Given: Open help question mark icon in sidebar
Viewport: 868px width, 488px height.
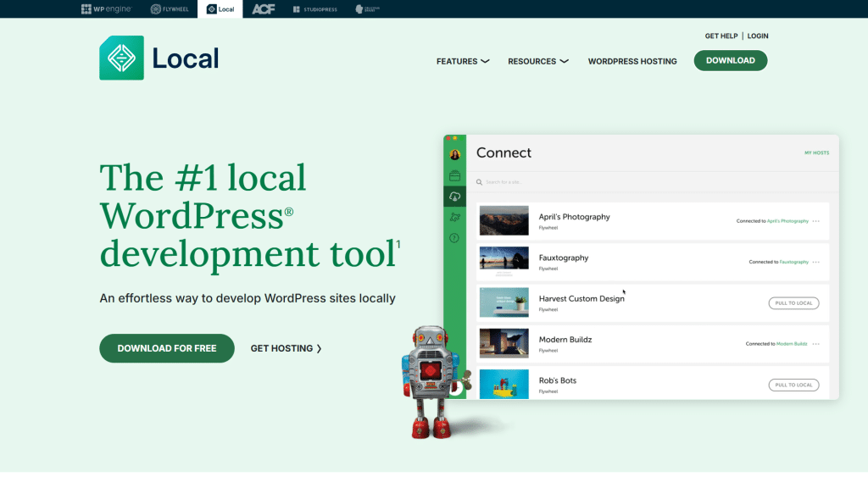Looking at the screenshot, I should pyautogui.click(x=454, y=238).
